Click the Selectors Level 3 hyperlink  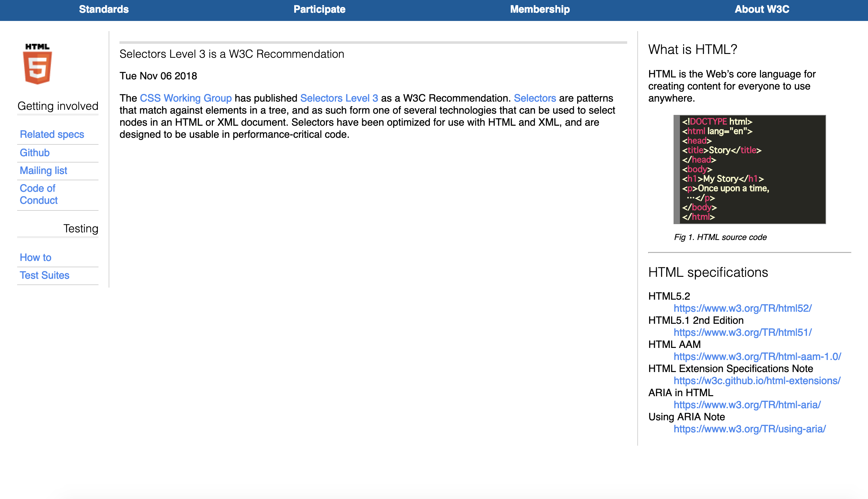[x=338, y=98]
